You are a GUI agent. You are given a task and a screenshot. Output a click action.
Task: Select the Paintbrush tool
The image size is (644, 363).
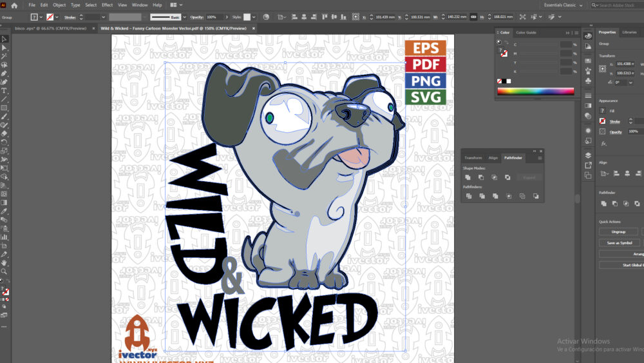pos(4,116)
